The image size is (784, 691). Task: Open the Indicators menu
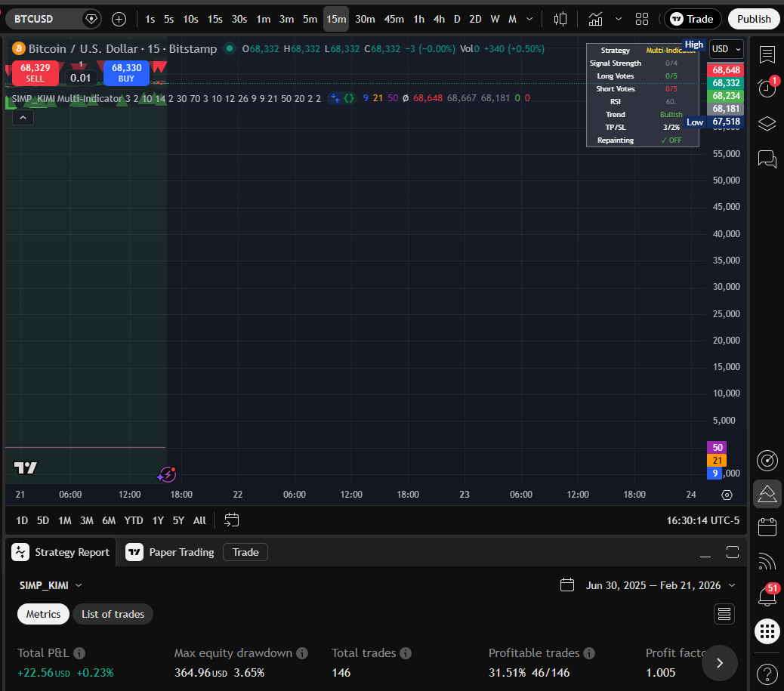pyautogui.click(x=596, y=19)
